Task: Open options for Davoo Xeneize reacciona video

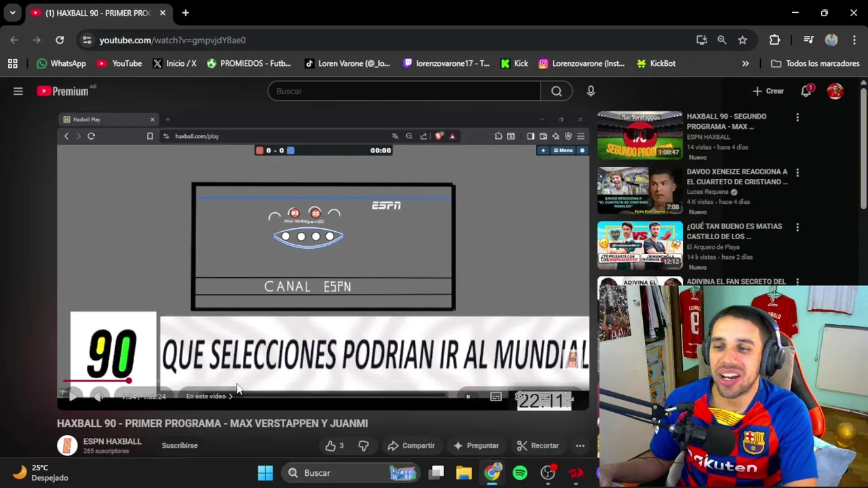Action: 797,173
